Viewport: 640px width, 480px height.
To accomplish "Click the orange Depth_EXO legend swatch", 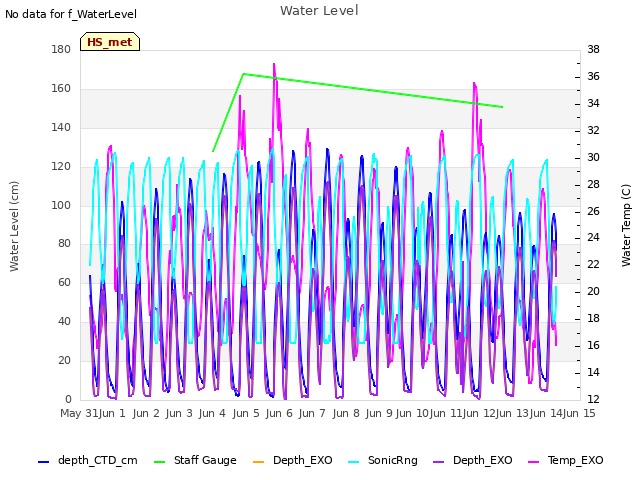I will 258,462.
